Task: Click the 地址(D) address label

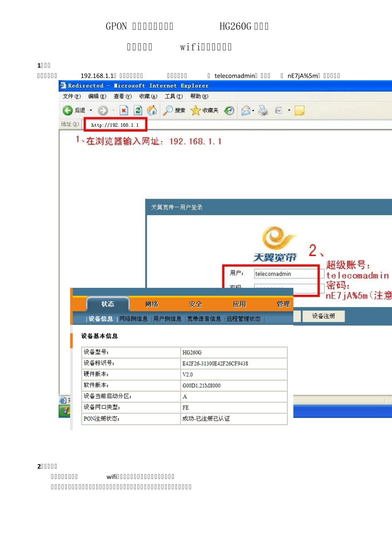Action: pyautogui.click(x=70, y=124)
